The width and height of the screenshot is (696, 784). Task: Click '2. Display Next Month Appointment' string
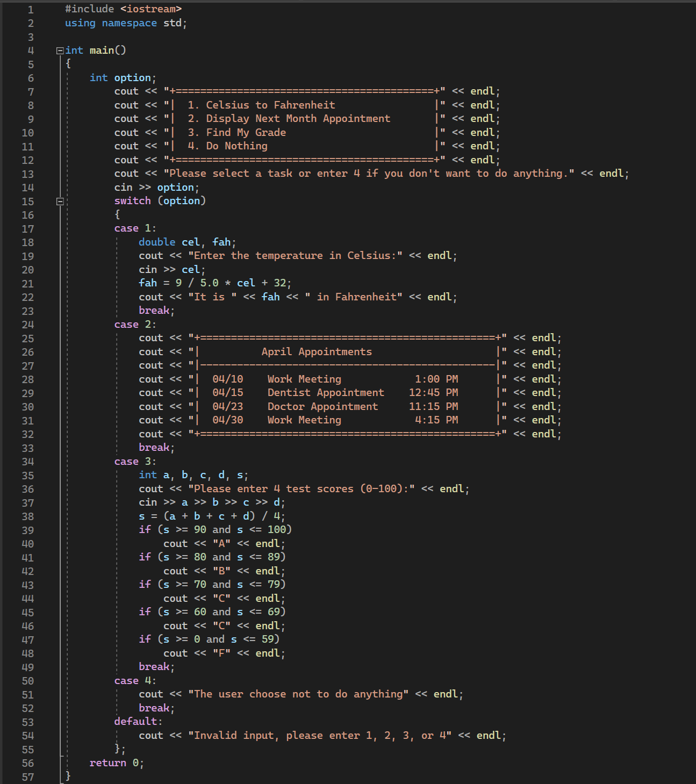click(x=289, y=119)
